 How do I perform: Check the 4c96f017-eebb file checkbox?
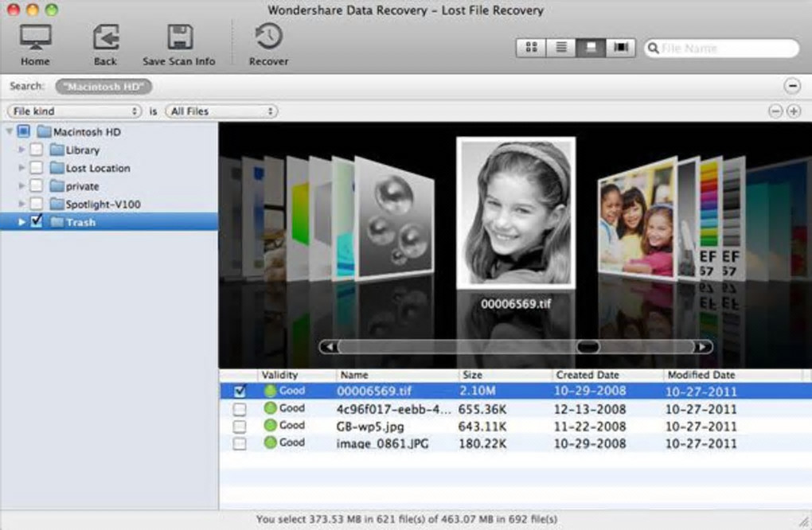tap(240, 409)
